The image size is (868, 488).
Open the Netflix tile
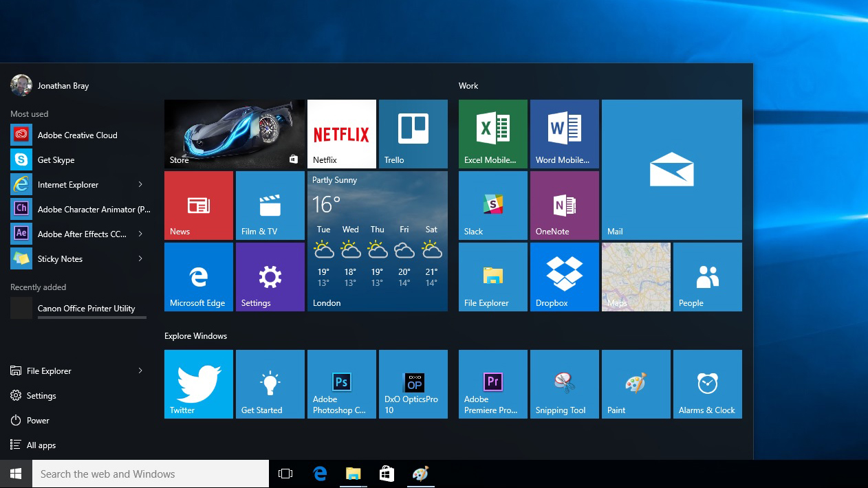coord(342,133)
